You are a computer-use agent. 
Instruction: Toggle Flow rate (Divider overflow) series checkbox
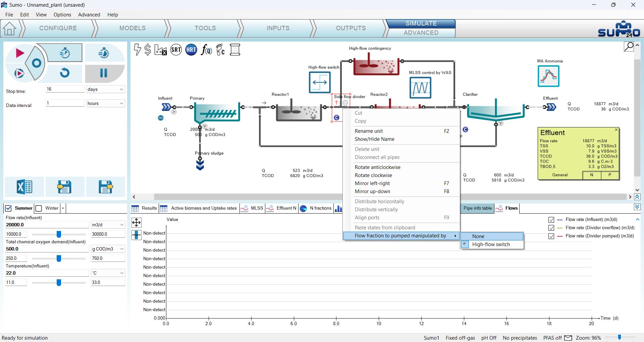pyautogui.click(x=551, y=228)
